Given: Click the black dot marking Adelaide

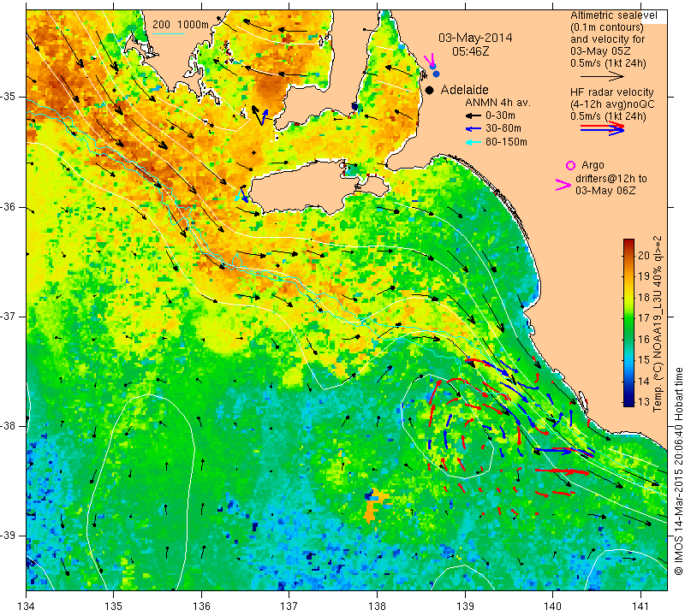Looking at the screenshot, I should (430, 90).
